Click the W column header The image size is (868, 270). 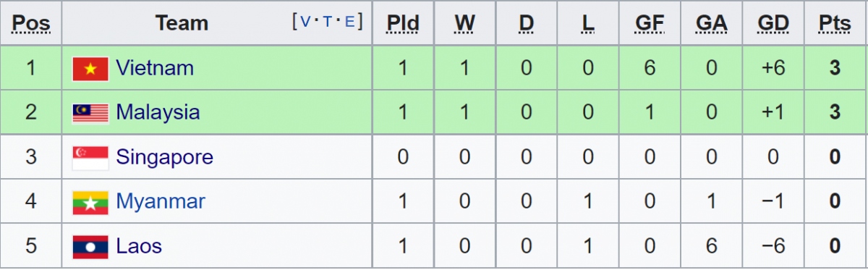464,24
